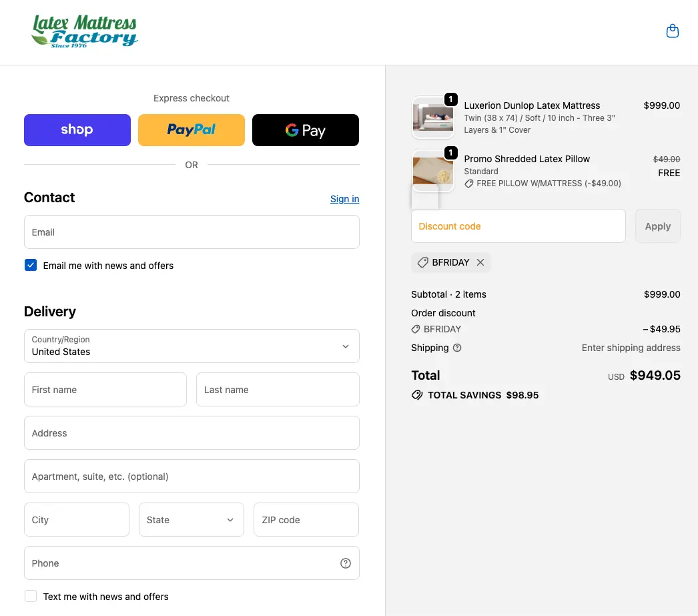Select the Promo Shredded Latex Pillow thumbnail
698x616 pixels.
pos(432,171)
